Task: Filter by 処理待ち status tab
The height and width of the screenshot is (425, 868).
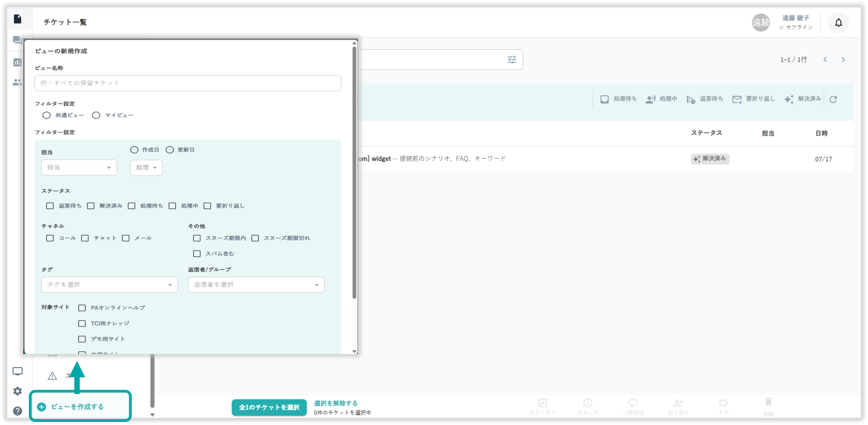Action: tap(618, 99)
